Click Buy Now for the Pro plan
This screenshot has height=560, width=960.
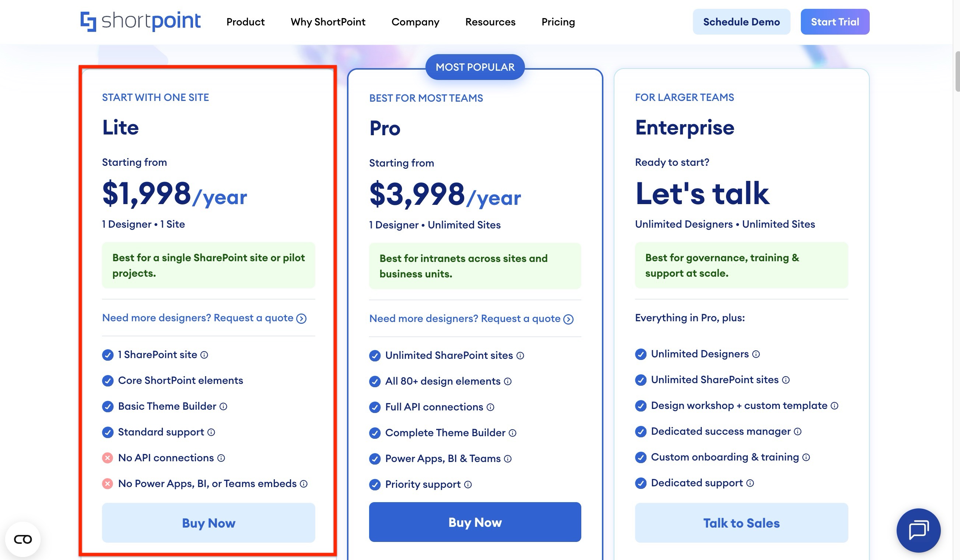pos(475,522)
